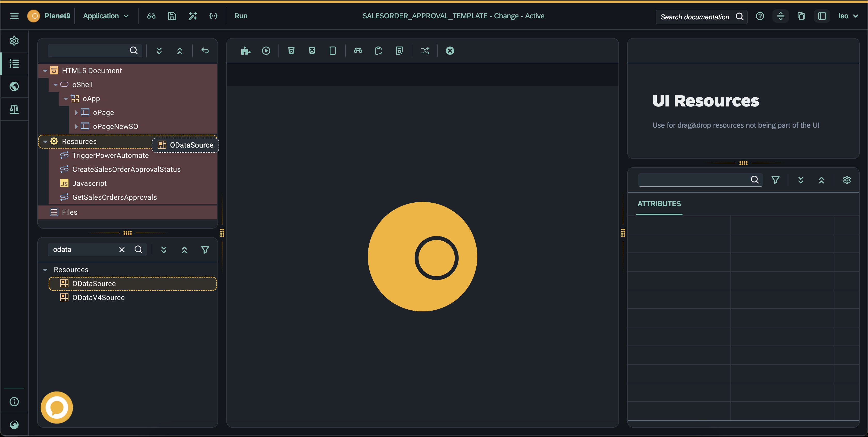Click the magic wand icon in header
Screen dimensions: 868x437
pos(192,16)
